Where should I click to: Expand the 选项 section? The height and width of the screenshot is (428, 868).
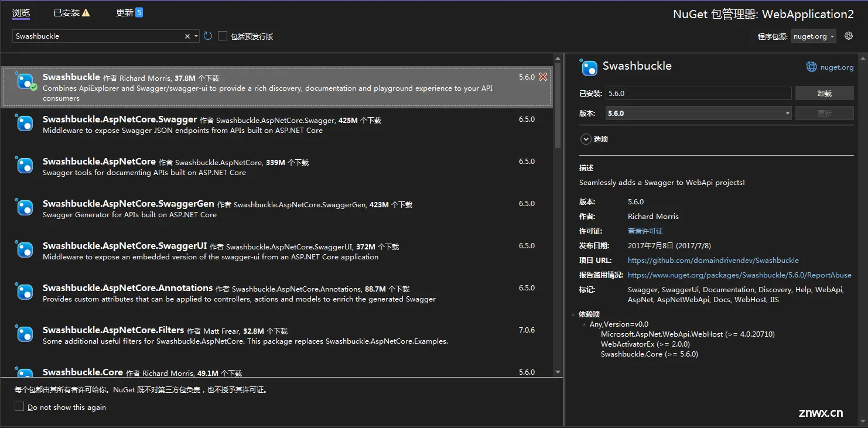point(586,139)
